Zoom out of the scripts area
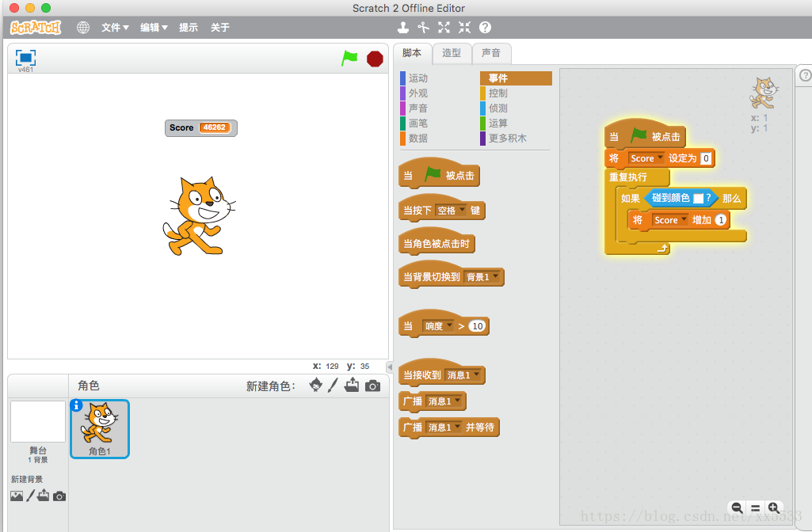This screenshot has width=812, height=532. coord(737,507)
